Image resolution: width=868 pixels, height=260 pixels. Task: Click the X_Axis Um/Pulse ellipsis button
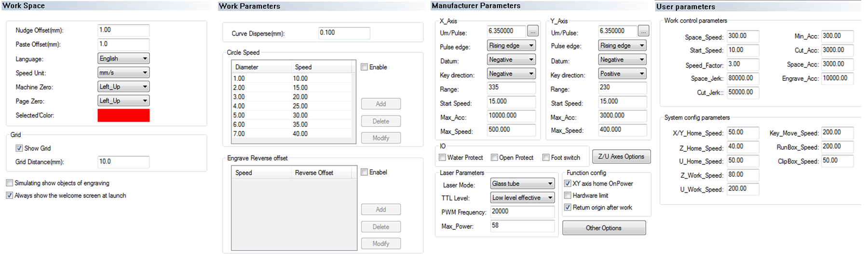pos(532,31)
